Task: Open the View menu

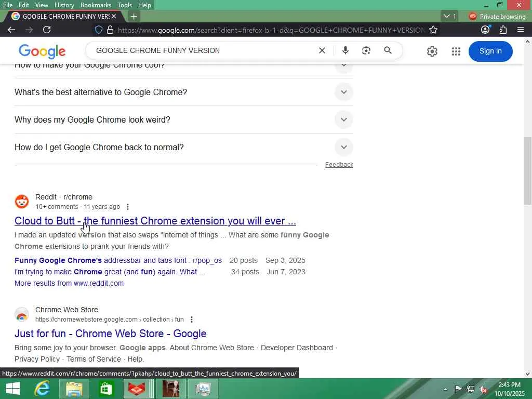Action: click(x=42, y=5)
